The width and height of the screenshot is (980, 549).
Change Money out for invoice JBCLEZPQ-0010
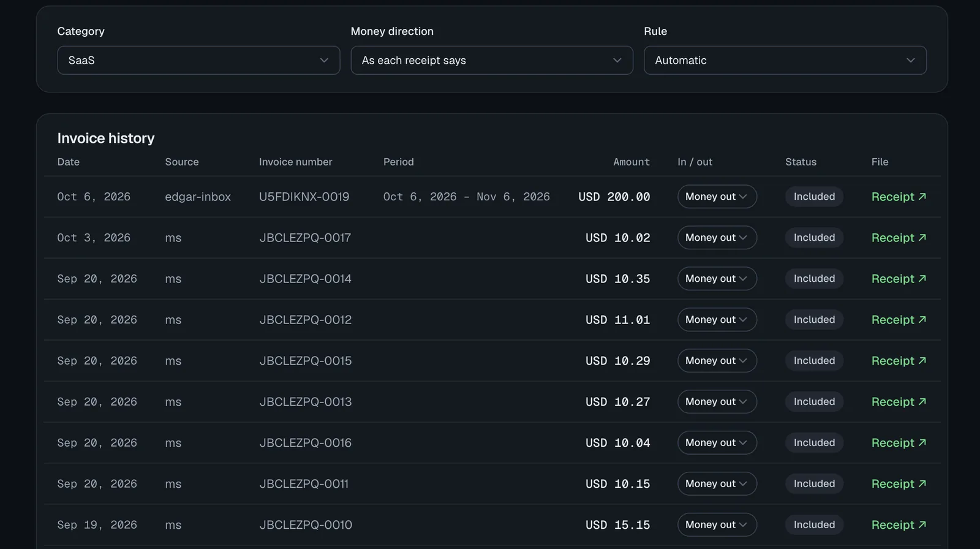717,525
